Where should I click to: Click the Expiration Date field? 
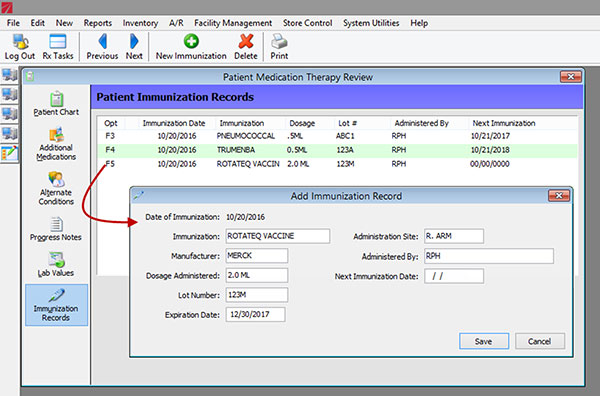pos(255,315)
